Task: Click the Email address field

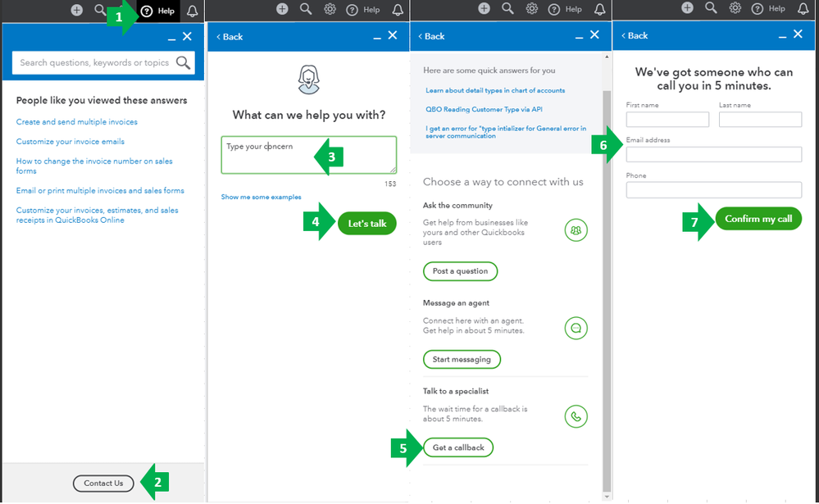Action: coord(714,154)
